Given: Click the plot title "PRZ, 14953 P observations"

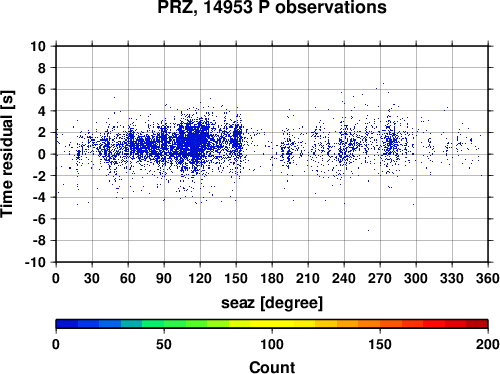Looking at the screenshot, I should (x=272, y=7).
